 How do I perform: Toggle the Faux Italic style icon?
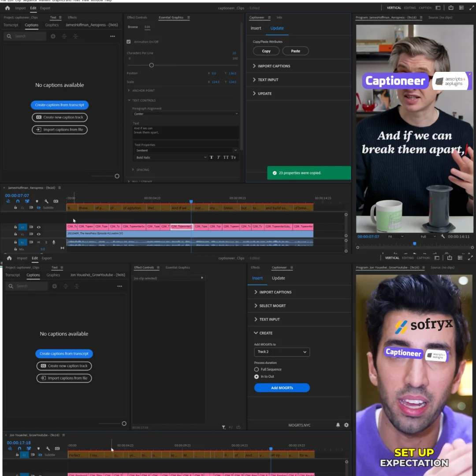tap(219, 157)
